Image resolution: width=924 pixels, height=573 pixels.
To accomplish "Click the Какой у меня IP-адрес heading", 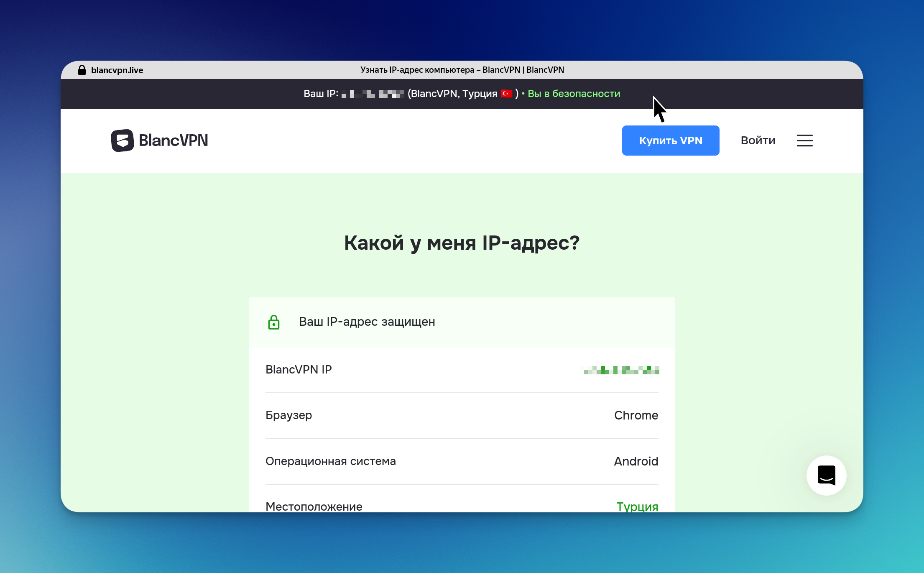I will coord(462,243).
